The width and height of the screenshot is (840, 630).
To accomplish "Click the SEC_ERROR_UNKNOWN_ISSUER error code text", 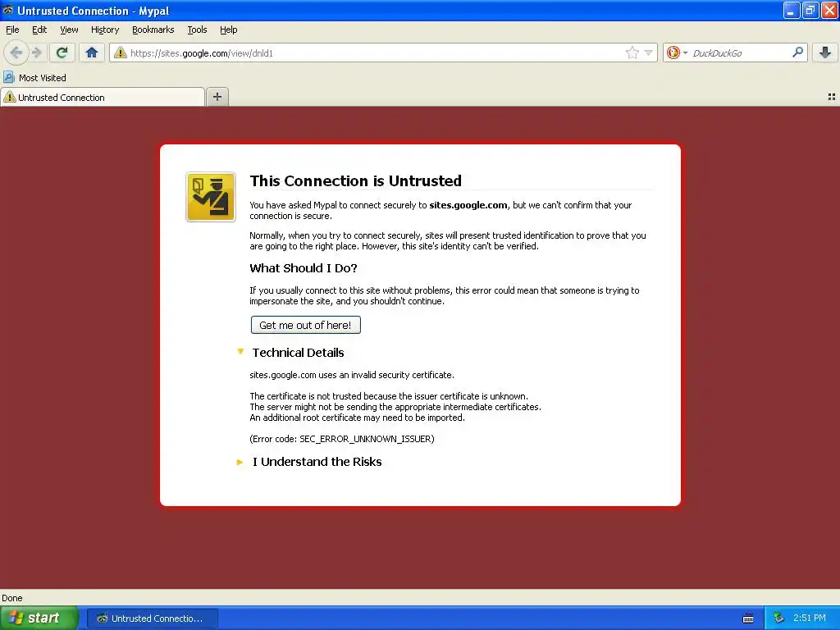I will point(367,439).
